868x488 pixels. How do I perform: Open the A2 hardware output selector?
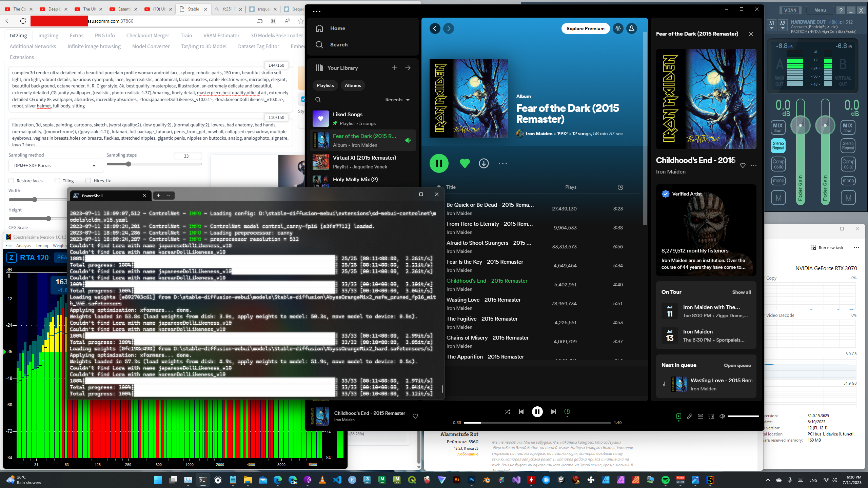[783, 25]
